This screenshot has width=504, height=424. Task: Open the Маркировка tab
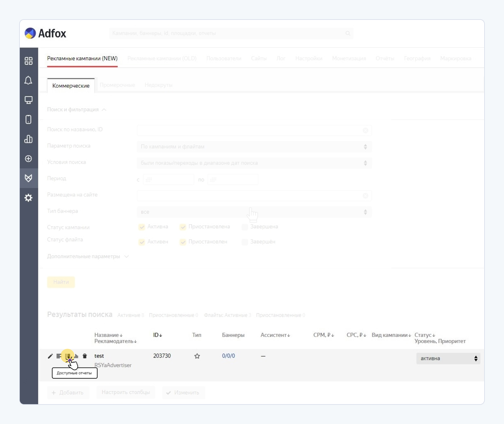point(456,59)
